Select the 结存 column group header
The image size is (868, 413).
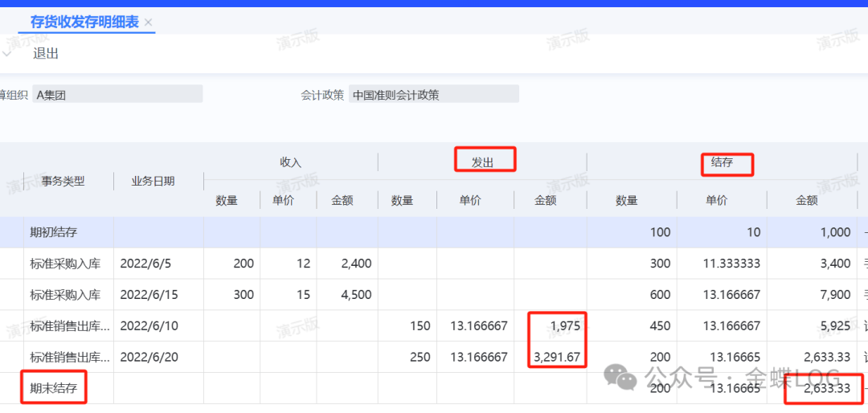tap(723, 162)
